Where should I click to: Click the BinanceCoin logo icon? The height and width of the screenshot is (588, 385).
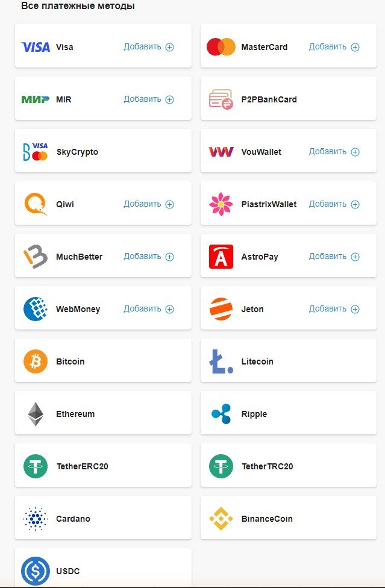221,519
